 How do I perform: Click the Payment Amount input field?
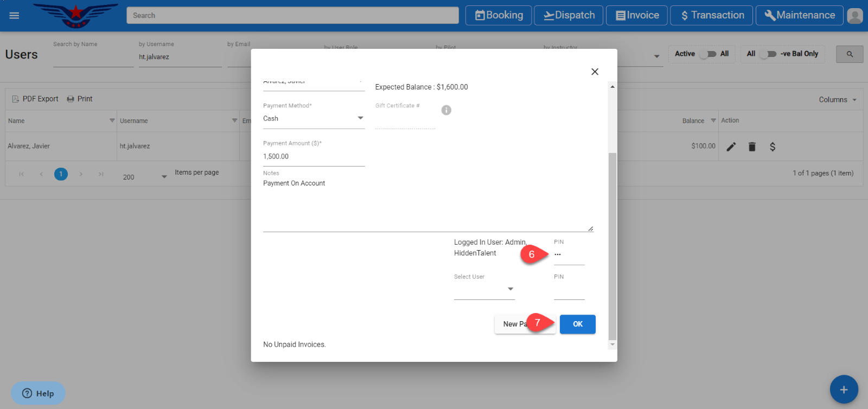(x=313, y=156)
